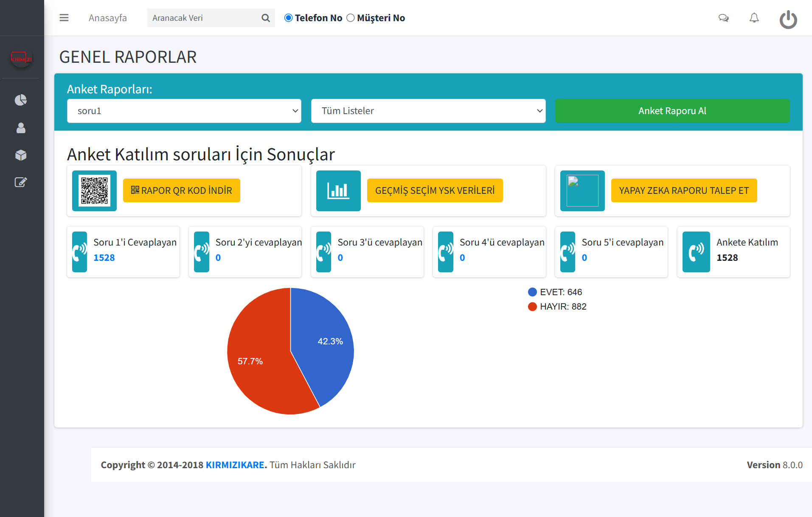The image size is (812, 517).
Task: Open the chat messages icon
Action: click(723, 18)
